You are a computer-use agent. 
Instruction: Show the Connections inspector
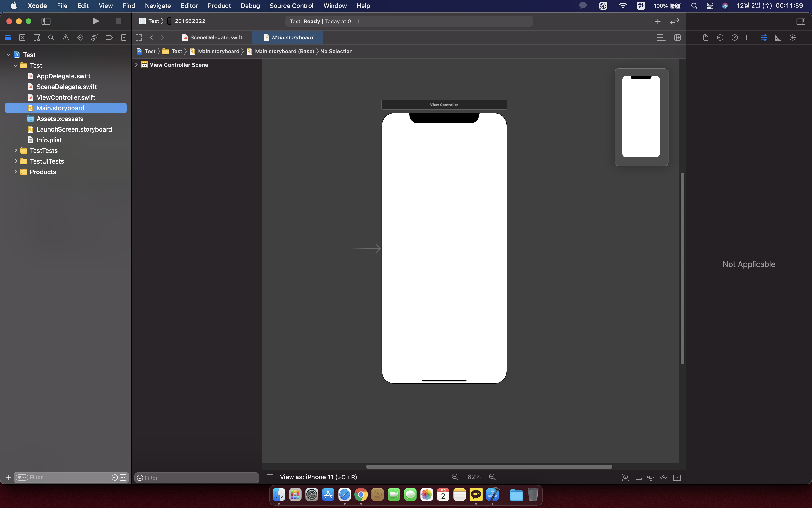point(792,38)
